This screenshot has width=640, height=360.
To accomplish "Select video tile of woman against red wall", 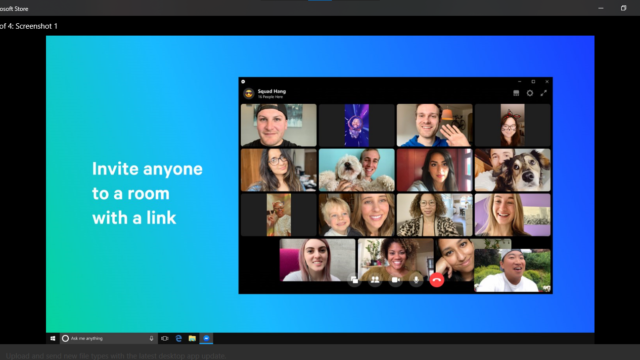I will 435,170.
